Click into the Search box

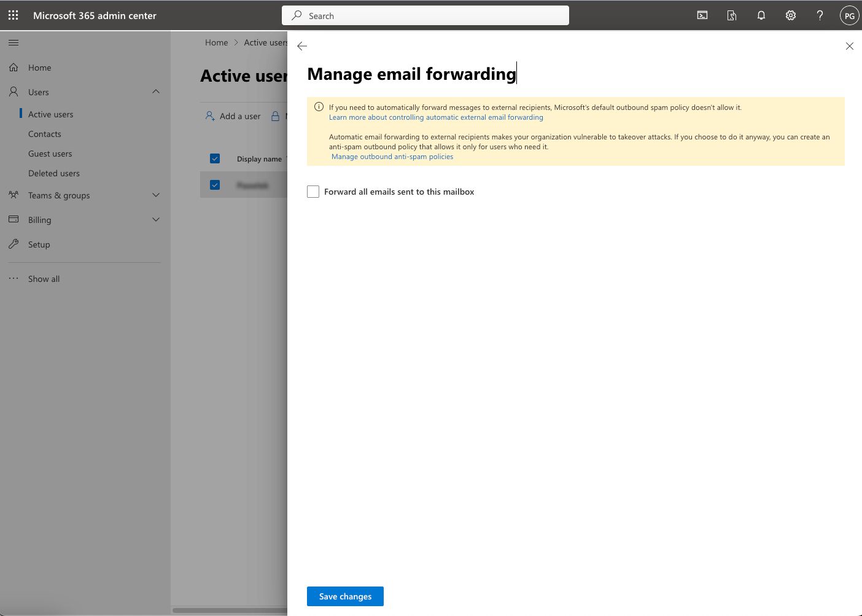[425, 15]
